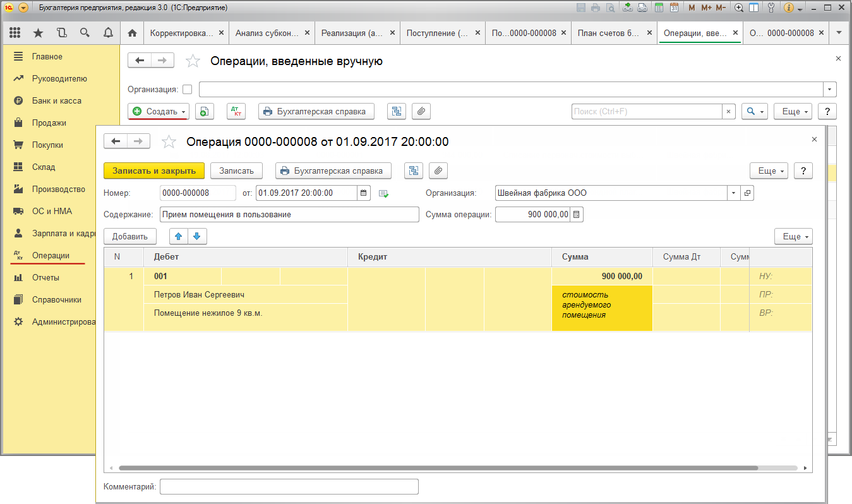This screenshot has width=852, height=504.
Task: Click the yellow info help icon
Action: (788, 8)
